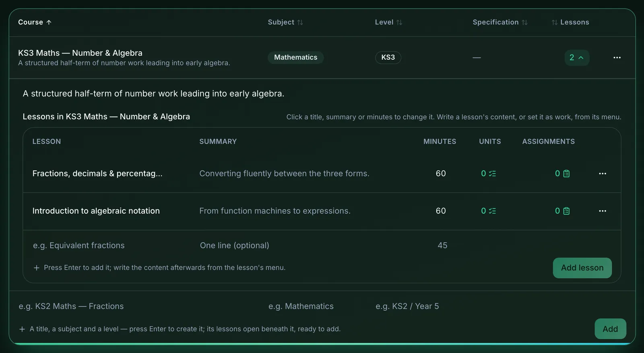Click the MINUTES column header
Image resolution: width=644 pixels, height=353 pixels.
tap(440, 142)
